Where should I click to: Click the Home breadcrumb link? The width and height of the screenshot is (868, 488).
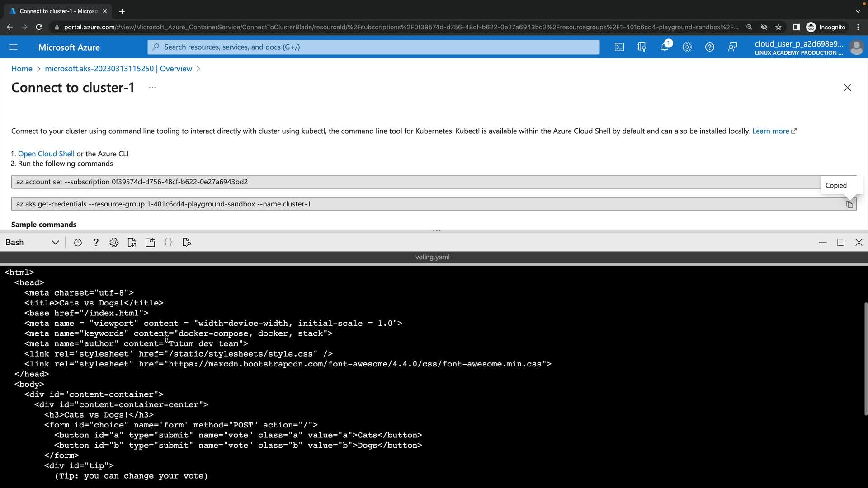(x=22, y=69)
